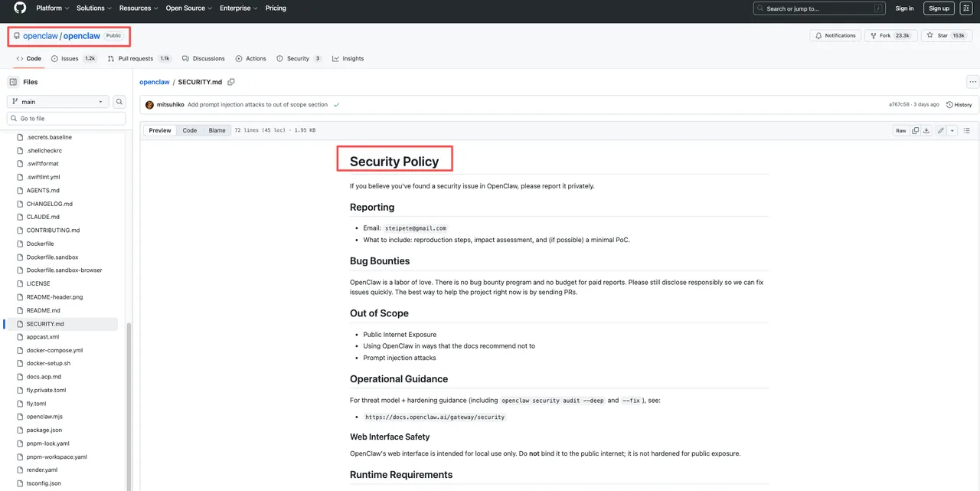Image resolution: width=980 pixels, height=491 pixels.
Task: Switch to the Code view toggle
Action: click(189, 130)
